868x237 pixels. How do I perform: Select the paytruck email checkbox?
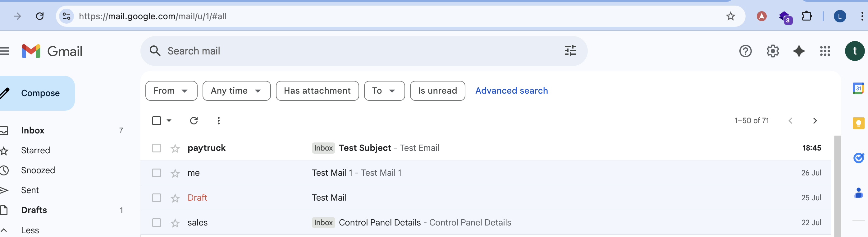157,148
